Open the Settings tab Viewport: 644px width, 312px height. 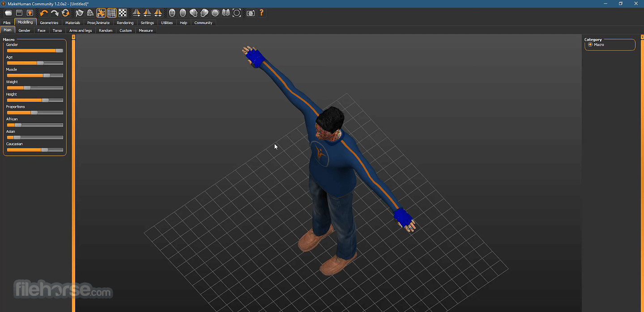(x=147, y=23)
